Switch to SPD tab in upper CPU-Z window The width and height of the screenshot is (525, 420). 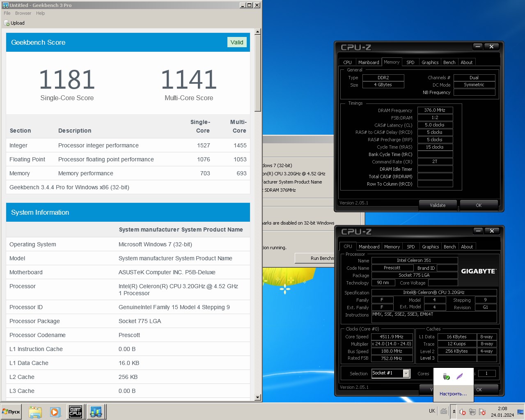tap(410, 62)
